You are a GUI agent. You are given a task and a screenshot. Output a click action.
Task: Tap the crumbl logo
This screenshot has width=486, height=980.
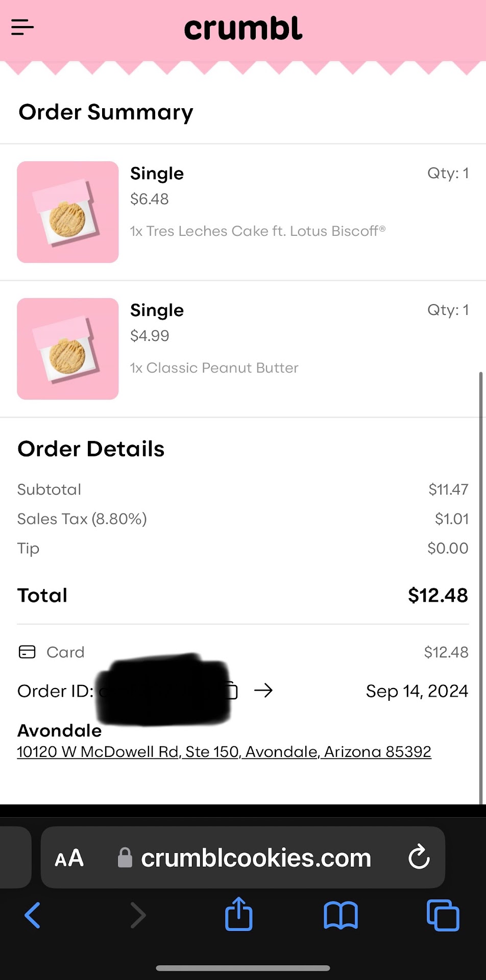243,29
